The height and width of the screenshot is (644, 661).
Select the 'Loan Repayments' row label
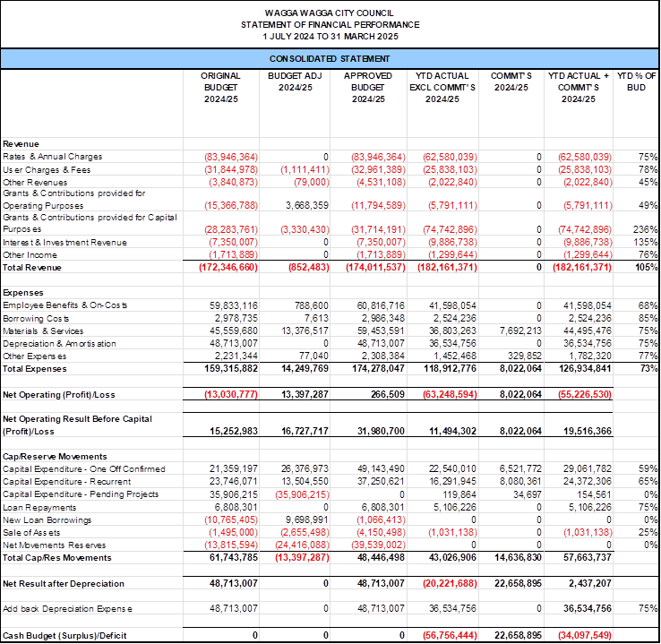39,508
